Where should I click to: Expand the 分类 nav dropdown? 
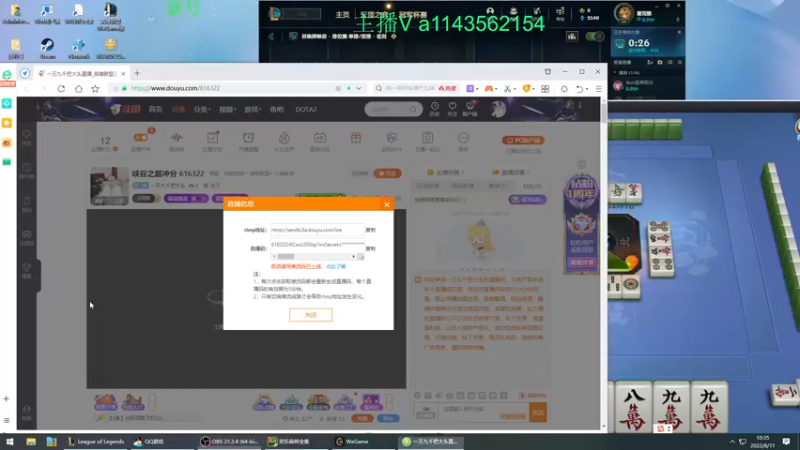202,110
